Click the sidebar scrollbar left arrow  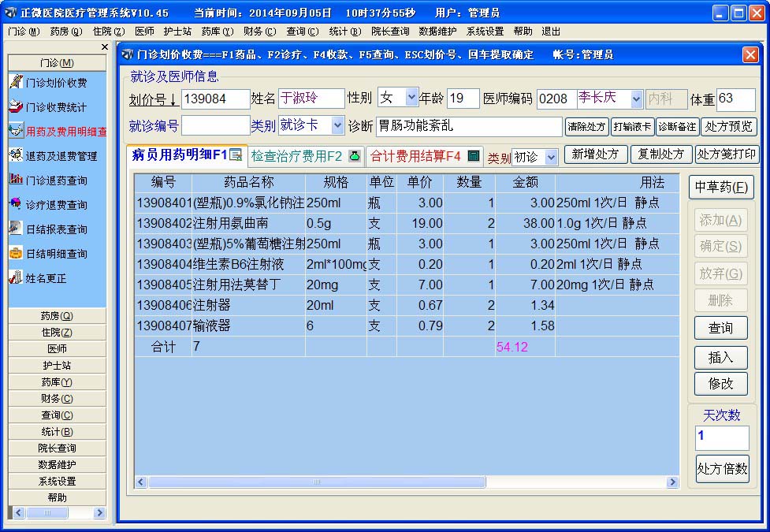click(x=19, y=513)
